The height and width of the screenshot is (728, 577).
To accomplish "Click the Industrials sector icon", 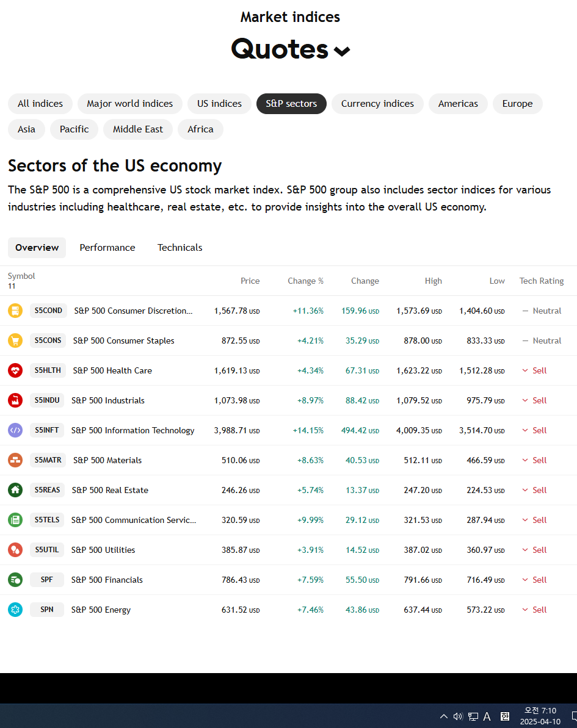I will tap(15, 400).
